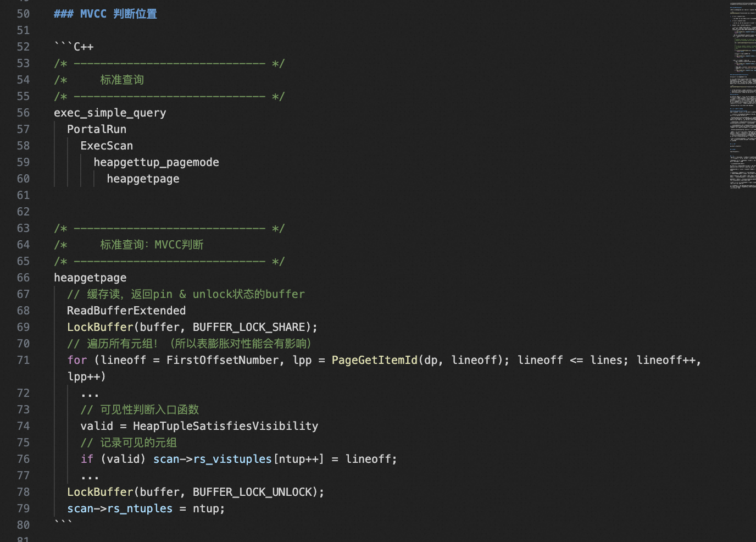Click the rs_vistuples member
Viewport: 756px width, 542px height.
(x=232, y=459)
